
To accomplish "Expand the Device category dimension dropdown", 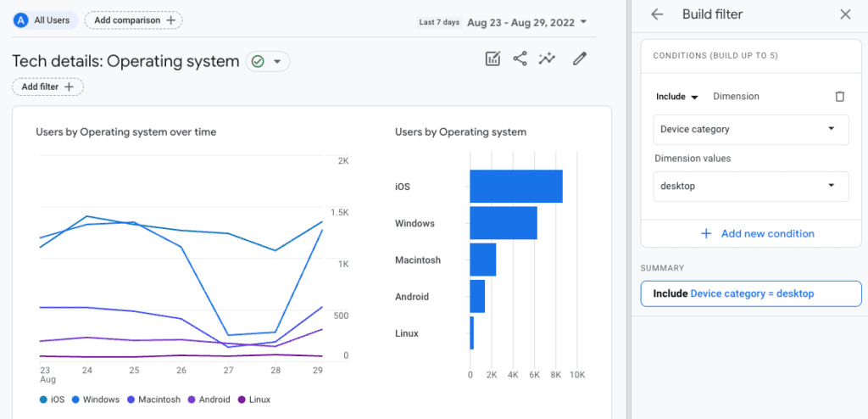I will point(751,130).
